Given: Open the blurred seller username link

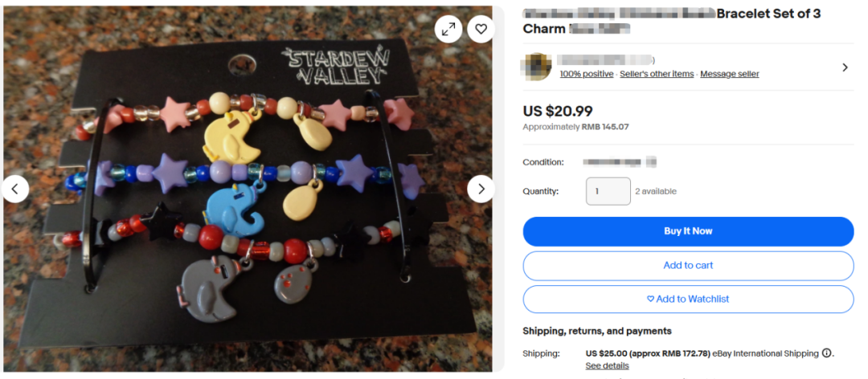Looking at the screenshot, I should (606, 59).
